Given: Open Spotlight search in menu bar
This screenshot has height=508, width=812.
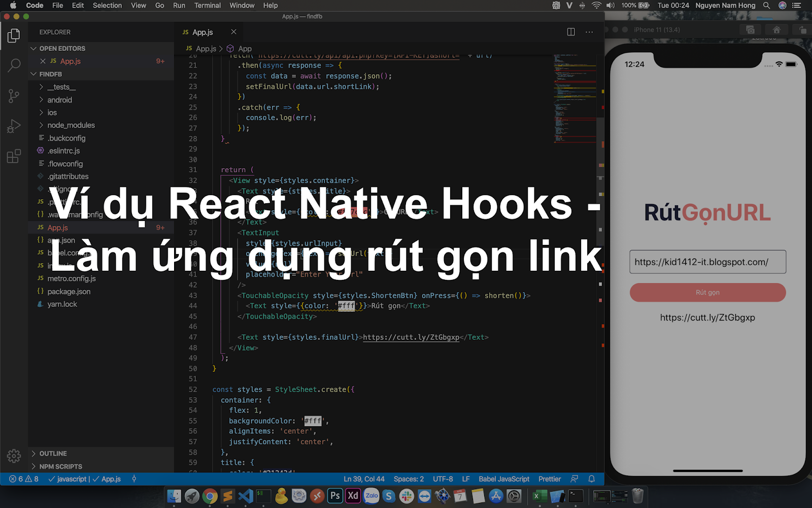Looking at the screenshot, I should pos(767,6).
